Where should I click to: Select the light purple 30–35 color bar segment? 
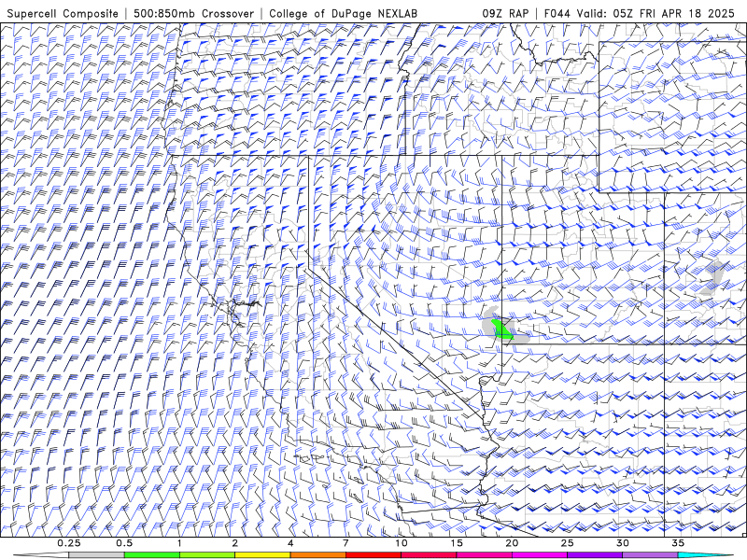650,555
